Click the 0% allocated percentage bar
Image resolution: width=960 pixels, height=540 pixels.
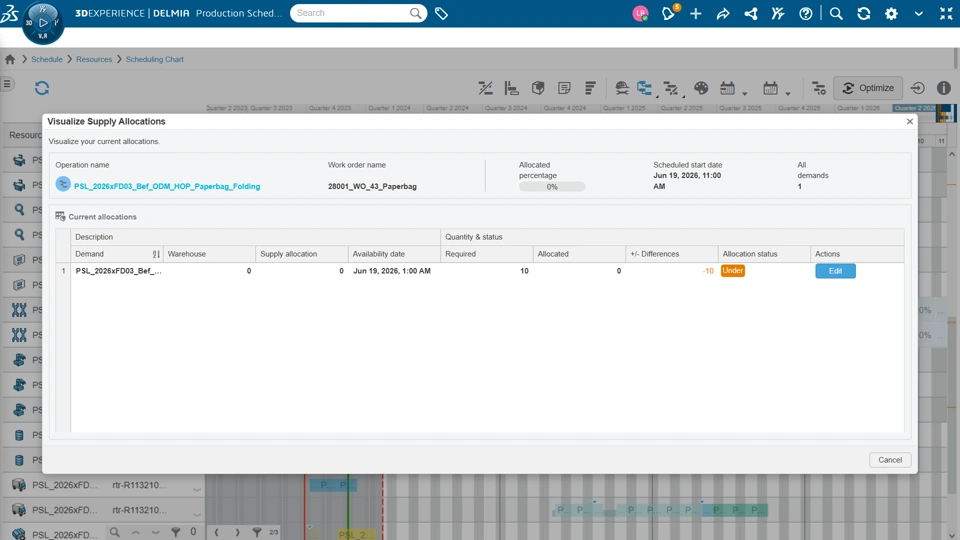(x=552, y=187)
